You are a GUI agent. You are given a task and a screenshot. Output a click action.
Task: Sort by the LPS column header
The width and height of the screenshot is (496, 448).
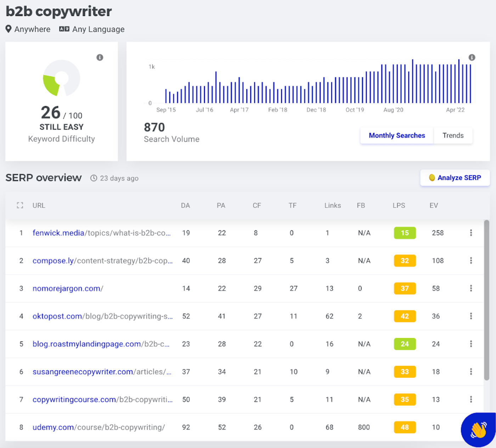point(399,205)
